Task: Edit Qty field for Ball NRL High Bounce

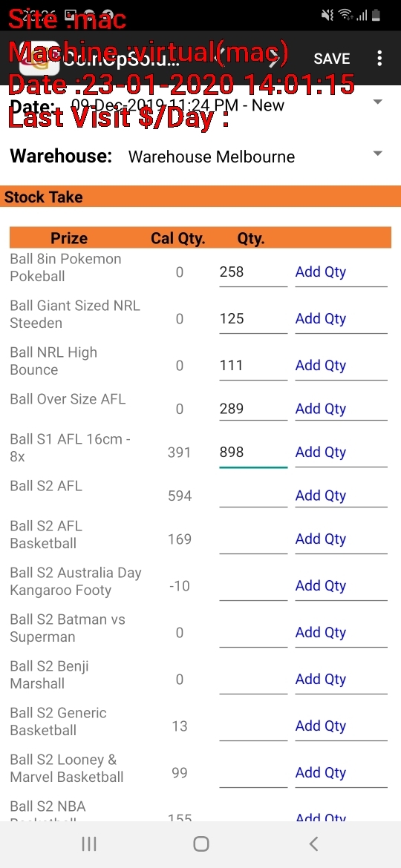Action: click(253, 365)
